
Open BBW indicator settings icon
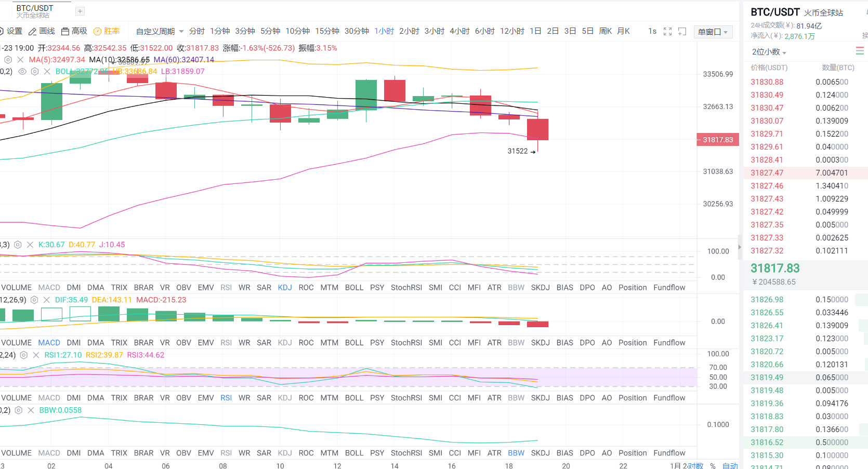(19, 410)
